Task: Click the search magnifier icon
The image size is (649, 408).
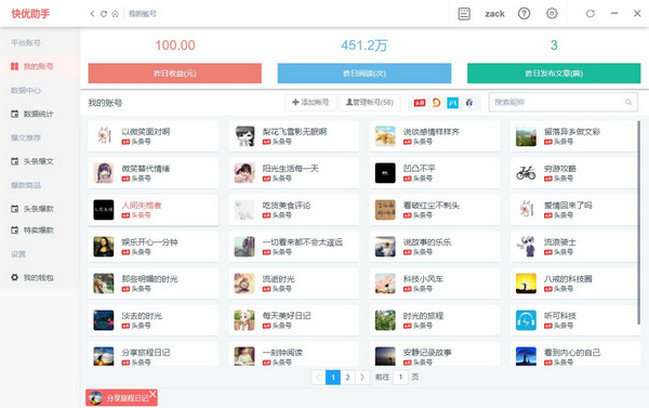Action: [x=628, y=102]
